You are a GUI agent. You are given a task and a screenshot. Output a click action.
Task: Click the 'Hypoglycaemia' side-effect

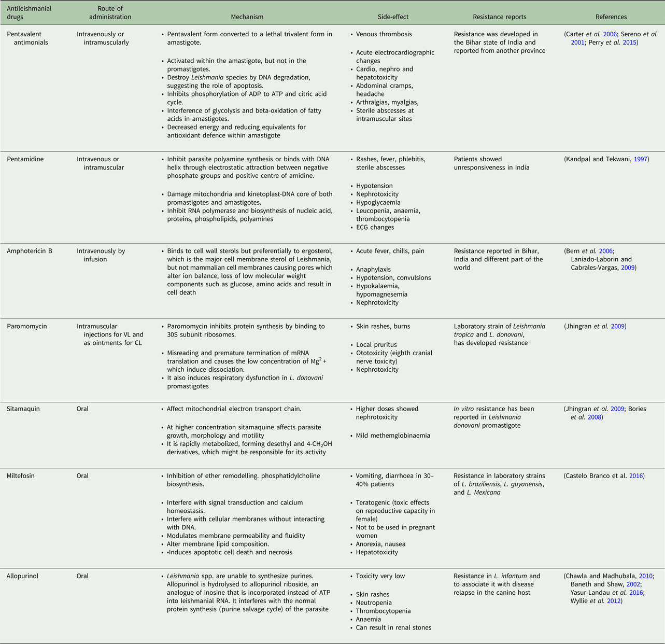(x=378, y=203)
